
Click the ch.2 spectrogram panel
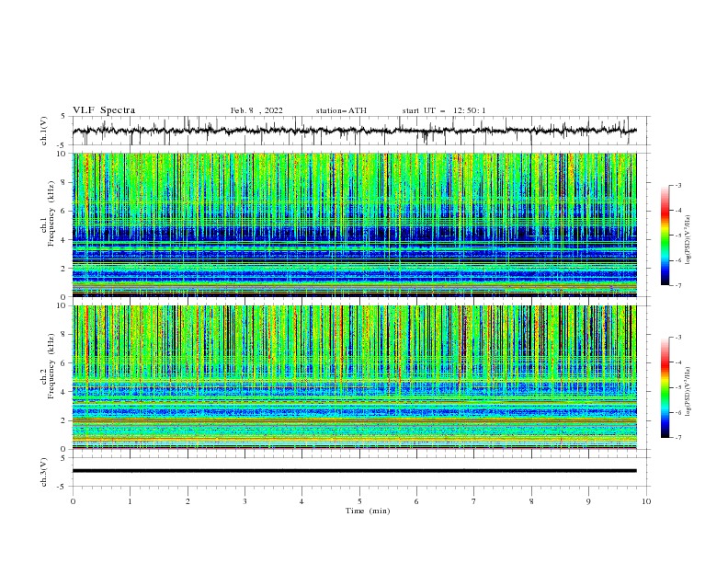[354, 377]
